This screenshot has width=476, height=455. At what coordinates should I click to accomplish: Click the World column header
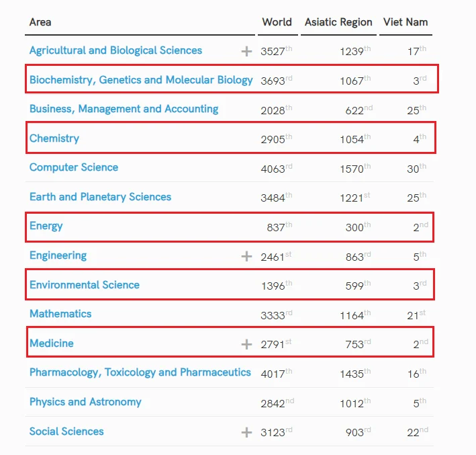[x=277, y=22]
